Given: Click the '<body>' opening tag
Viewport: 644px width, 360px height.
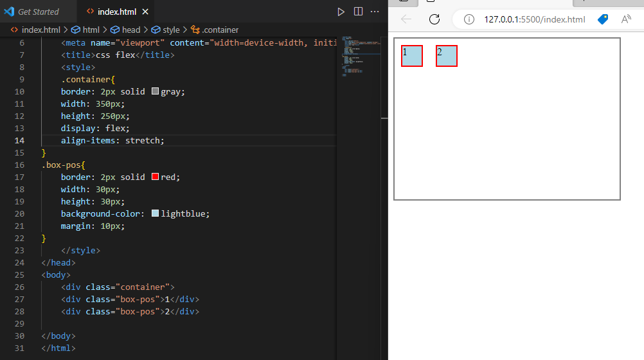Looking at the screenshot, I should 56,274.
